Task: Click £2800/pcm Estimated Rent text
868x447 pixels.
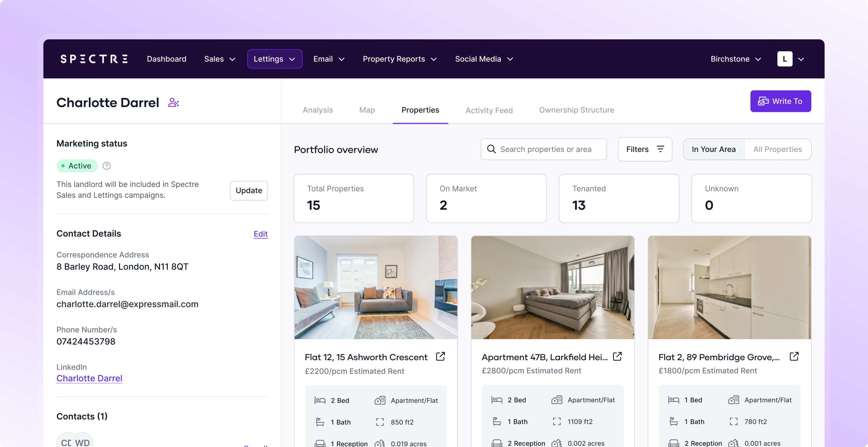Action: (531, 371)
